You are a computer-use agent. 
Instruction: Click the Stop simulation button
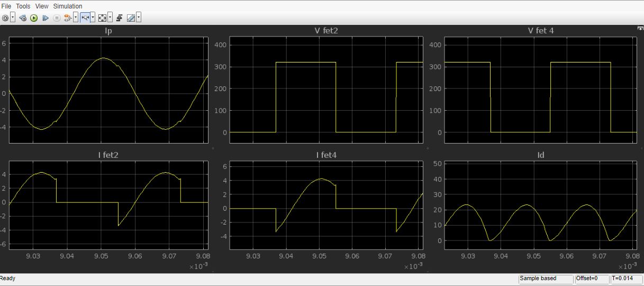pyautogui.click(x=56, y=18)
